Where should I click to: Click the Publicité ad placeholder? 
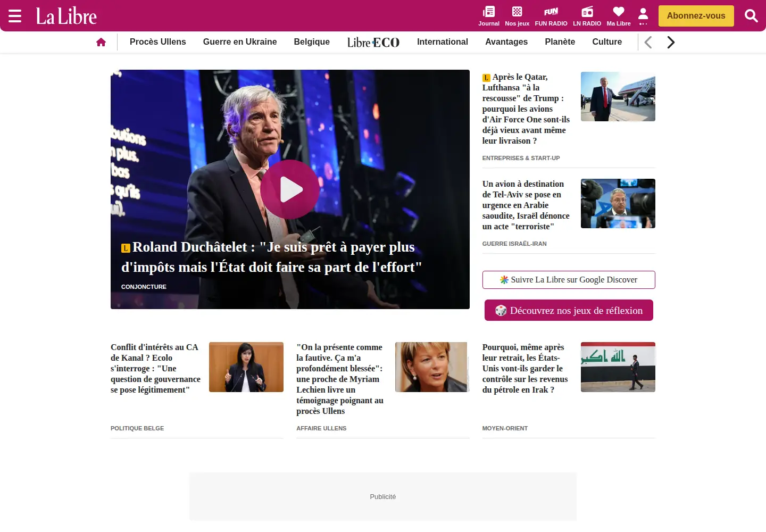click(x=383, y=496)
